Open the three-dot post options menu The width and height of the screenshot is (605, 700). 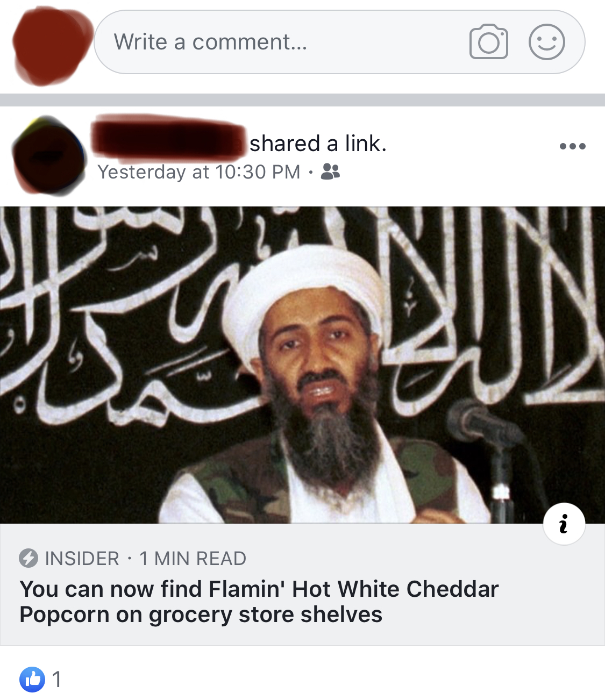pyautogui.click(x=572, y=146)
